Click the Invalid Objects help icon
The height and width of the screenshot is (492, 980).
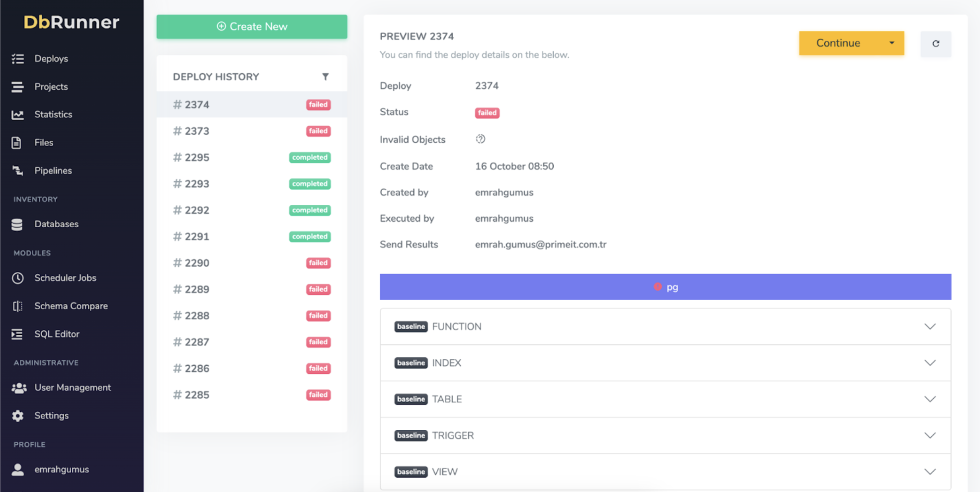click(480, 139)
